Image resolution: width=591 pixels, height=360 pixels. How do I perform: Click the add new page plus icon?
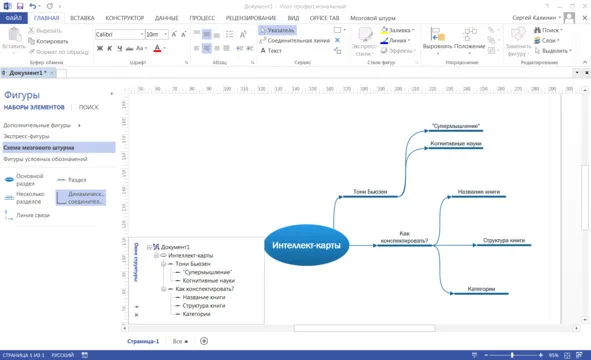(x=204, y=341)
